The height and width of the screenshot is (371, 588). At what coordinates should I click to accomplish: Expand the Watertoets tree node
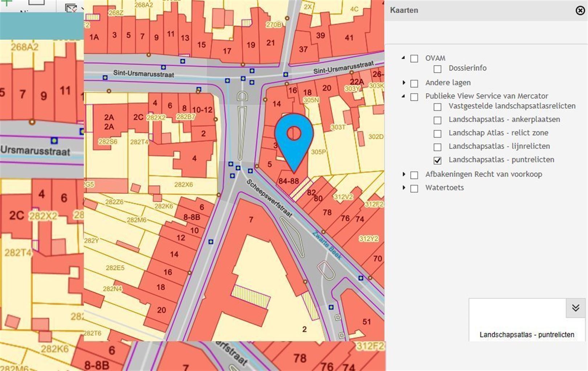pyautogui.click(x=404, y=188)
